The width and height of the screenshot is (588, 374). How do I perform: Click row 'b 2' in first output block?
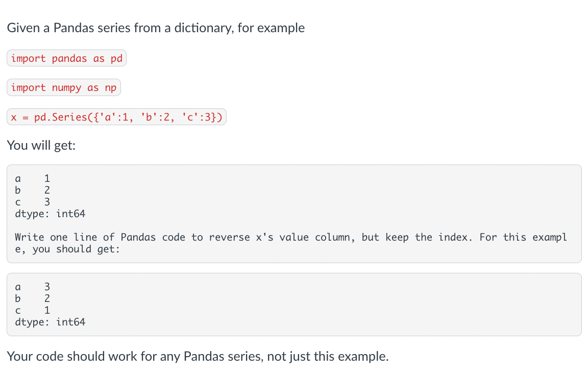pyautogui.click(x=32, y=190)
